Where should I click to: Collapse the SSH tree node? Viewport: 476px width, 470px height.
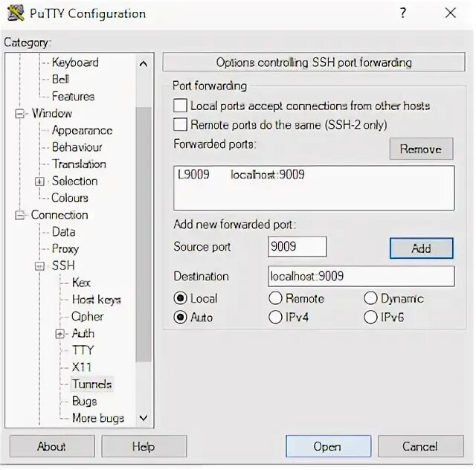(x=39, y=266)
